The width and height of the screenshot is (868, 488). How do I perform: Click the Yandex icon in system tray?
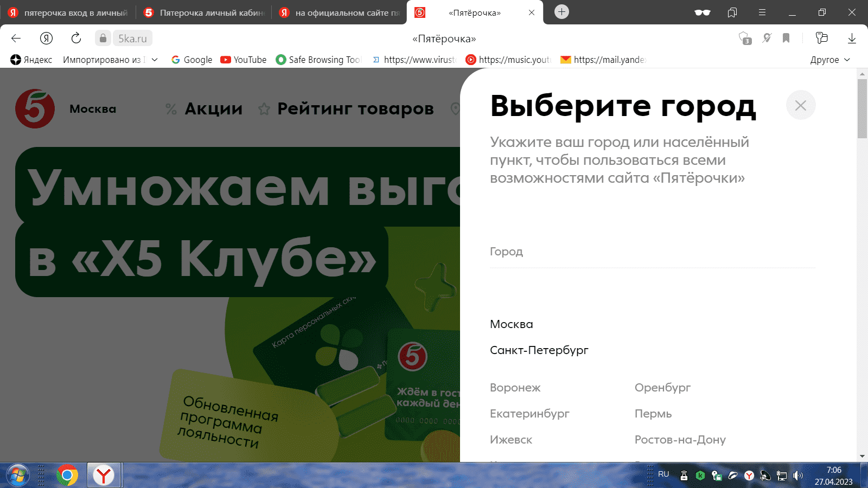pyautogui.click(x=749, y=476)
